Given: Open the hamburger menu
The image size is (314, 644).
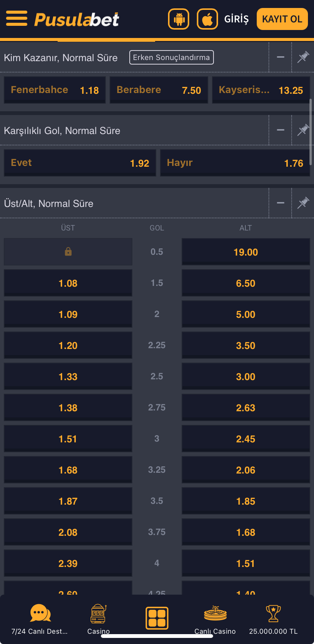Looking at the screenshot, I should 17,18.
